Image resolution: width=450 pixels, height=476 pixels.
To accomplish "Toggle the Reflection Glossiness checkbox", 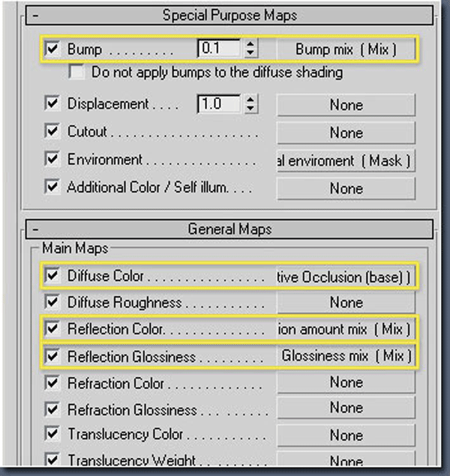I will pyautogui.click(x=52, y=357).
